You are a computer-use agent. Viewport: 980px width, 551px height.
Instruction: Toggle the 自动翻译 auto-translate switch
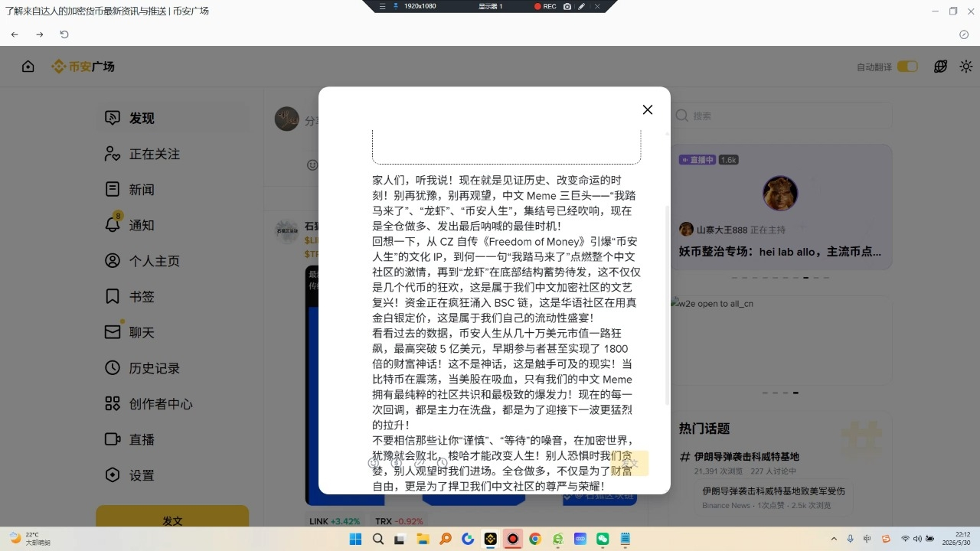[x=907, y=67]
